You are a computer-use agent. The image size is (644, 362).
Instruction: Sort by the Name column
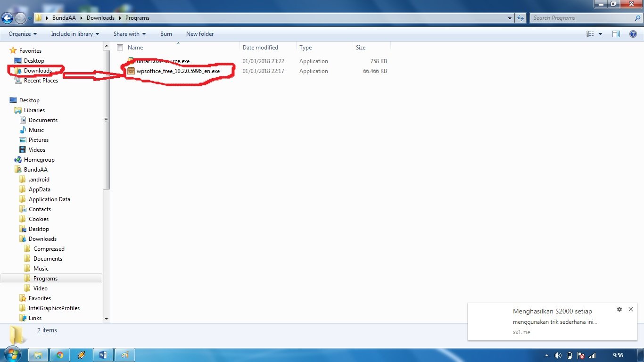pyautogui.click(x=135, y=48)
